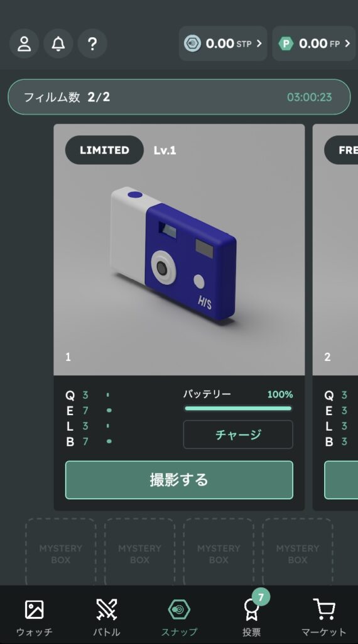Select the スナップ tab
Screen dimensions: 358x644
[x=179, y=618]
